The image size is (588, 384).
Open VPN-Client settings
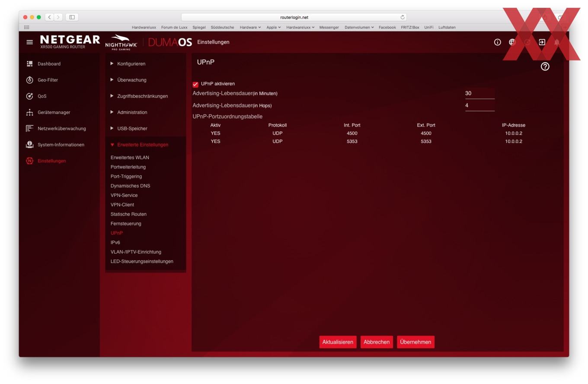(122, 205)
